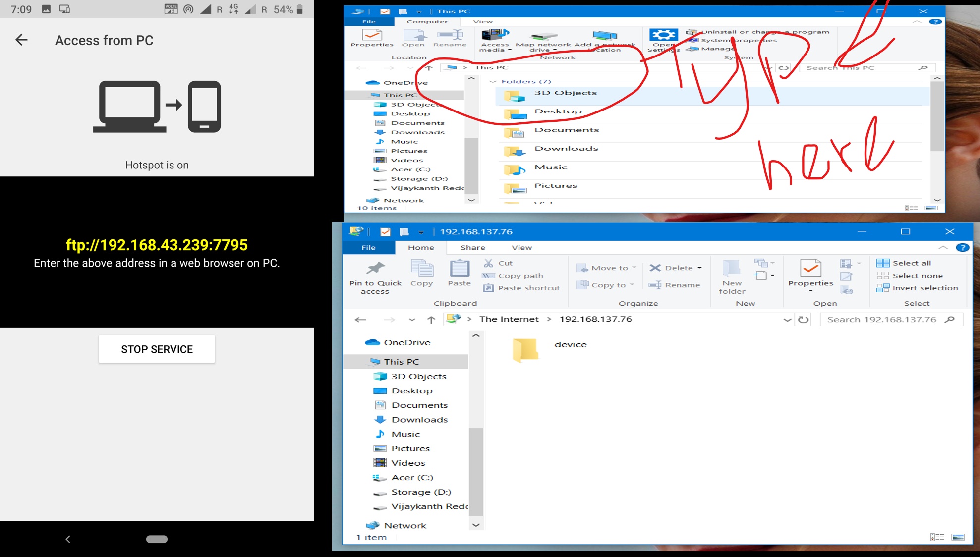The width and height of the screenshot is (980, 557).
Task: Click the Copy icon in Clipboard group
Action: tap(422, 268)
